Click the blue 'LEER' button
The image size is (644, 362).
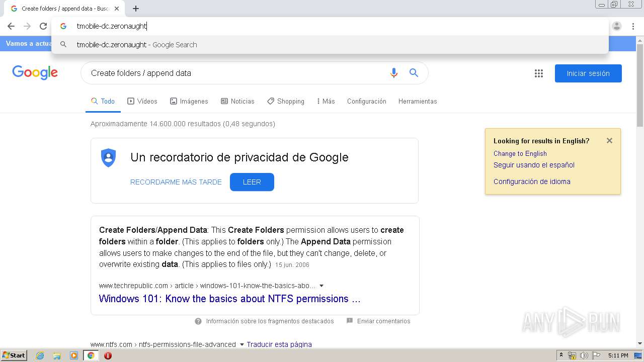[x=252, y=182]
